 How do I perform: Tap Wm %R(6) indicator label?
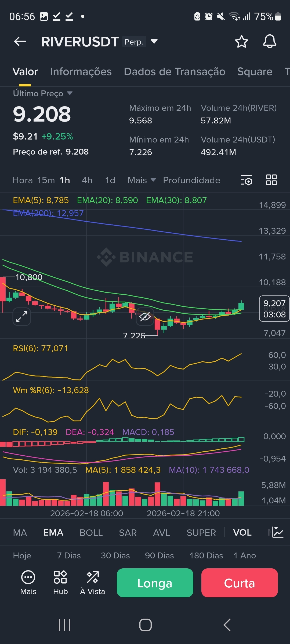click(x=51, y=390)
